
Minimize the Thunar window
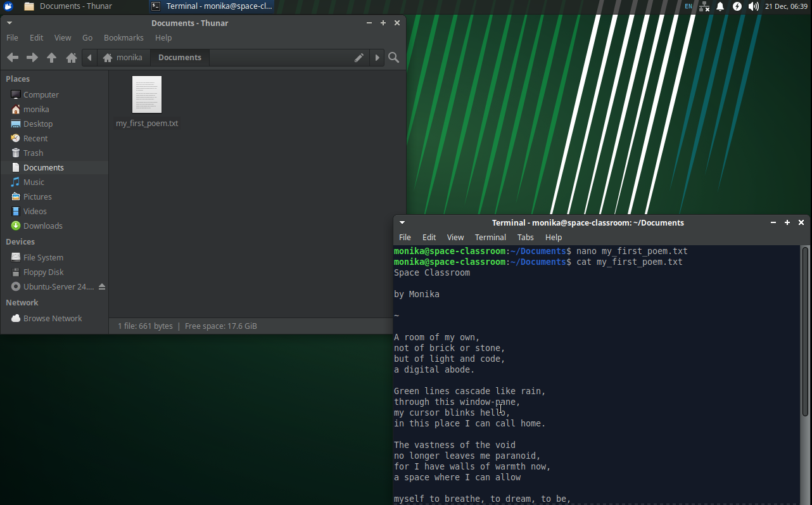[x=369, y=23]
